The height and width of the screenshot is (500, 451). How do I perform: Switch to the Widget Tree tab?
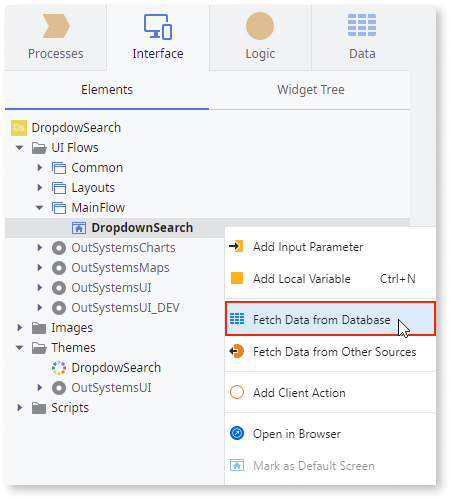(x=311, y=90)
